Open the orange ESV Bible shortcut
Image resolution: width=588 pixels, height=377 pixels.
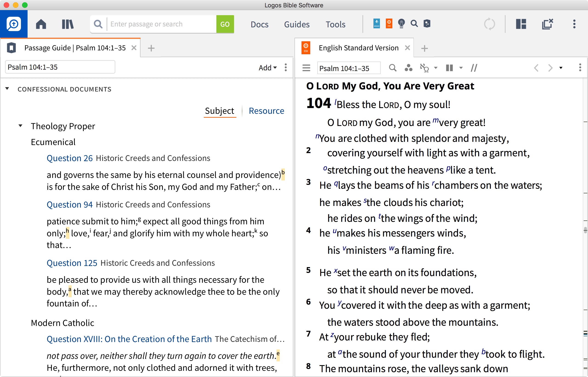click(x=389, y=23)
